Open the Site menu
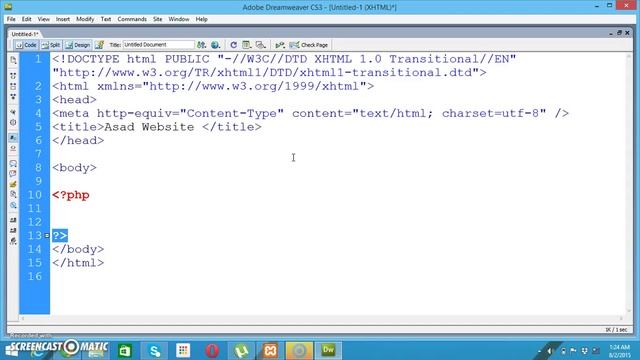The image size is (640, 360). 158,19
